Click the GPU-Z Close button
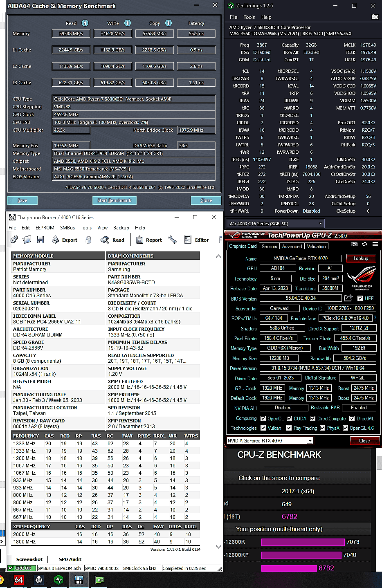Viewport: 382px width, 588px height. 364,440
